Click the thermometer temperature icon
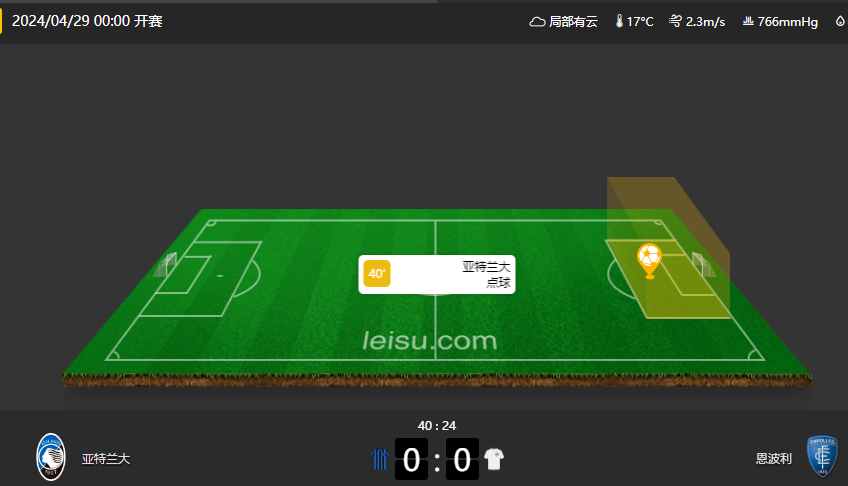 (x=619, y=21)
